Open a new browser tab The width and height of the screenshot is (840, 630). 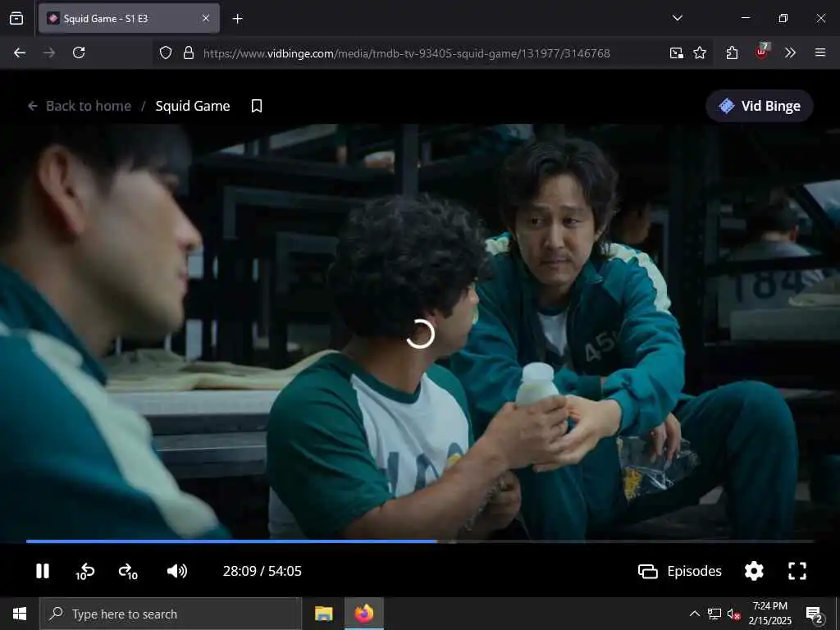237,19
